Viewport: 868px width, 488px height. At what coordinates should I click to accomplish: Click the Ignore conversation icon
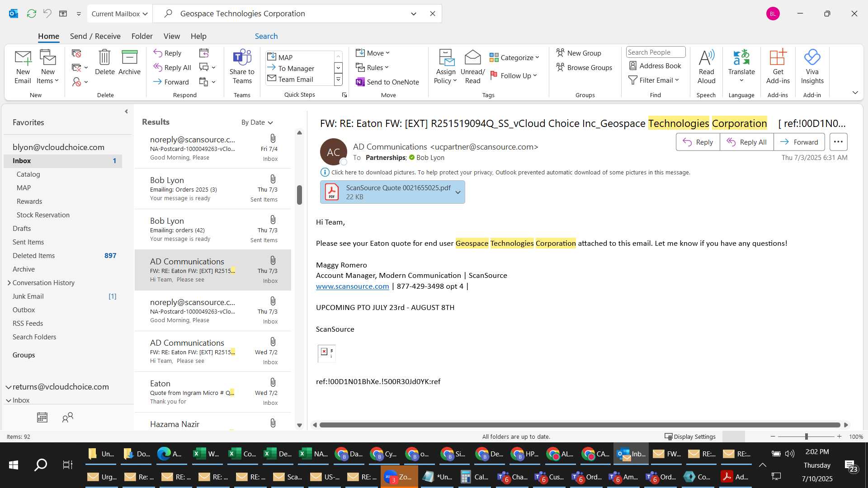pyautogui.click(x=76, y=53)
